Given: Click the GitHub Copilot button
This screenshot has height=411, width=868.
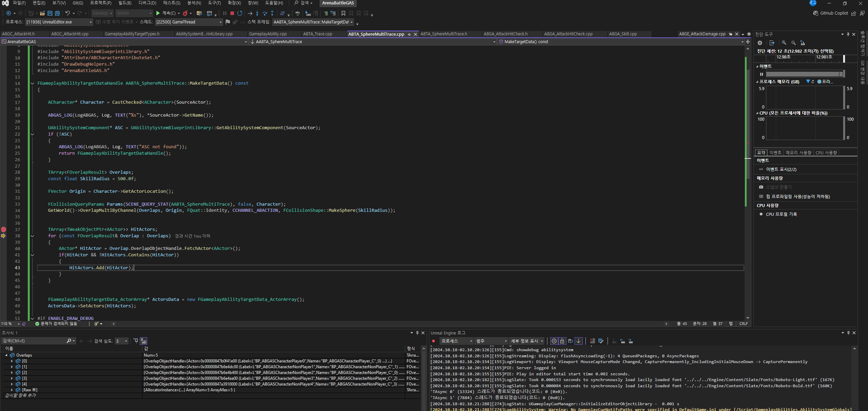Looking at the screenshot, I should pos(831,13).
